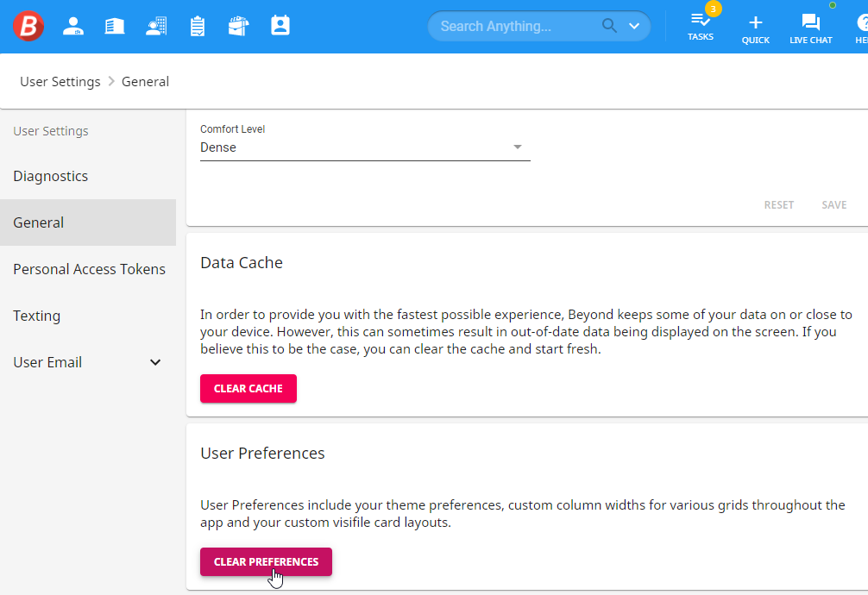
Task: Open the briefcase Assignments icon
Action: [238, 27]
